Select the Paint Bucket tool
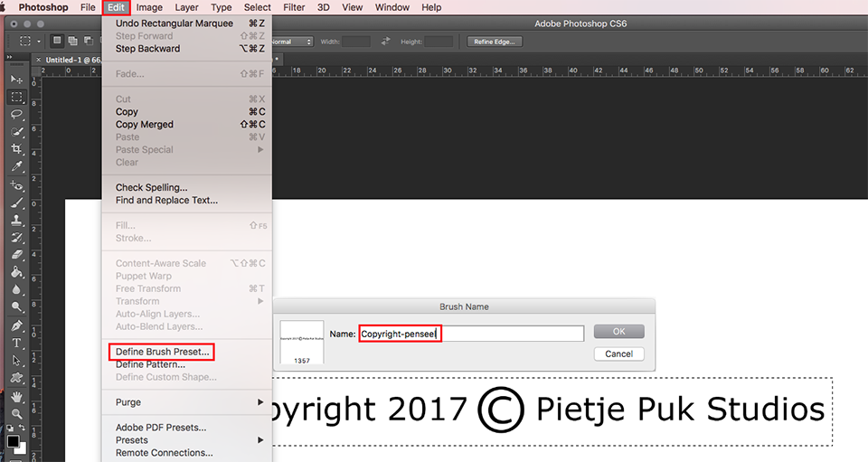Viewport: 868px width, 462px height. pyautogui.click(x=16, y=271)
